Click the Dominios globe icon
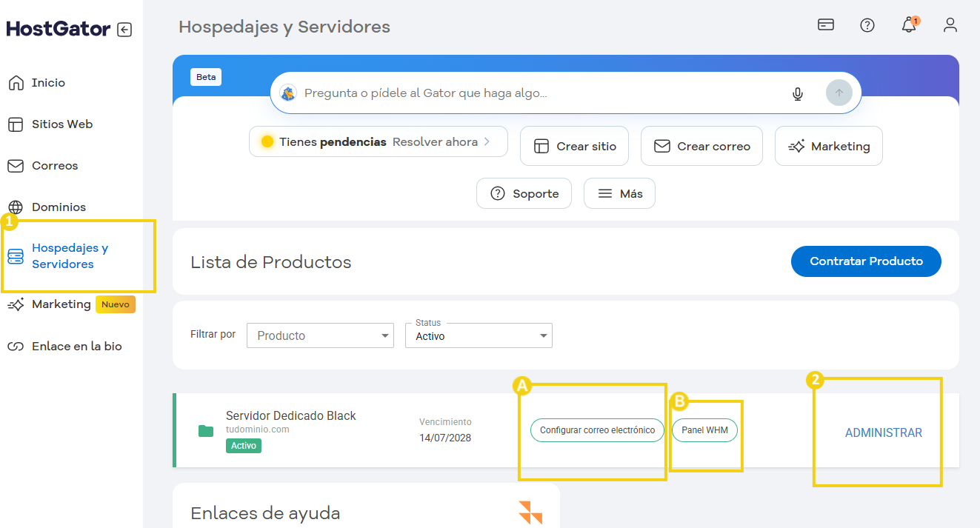This screenshot has height=528, width=980. [16, 207]
